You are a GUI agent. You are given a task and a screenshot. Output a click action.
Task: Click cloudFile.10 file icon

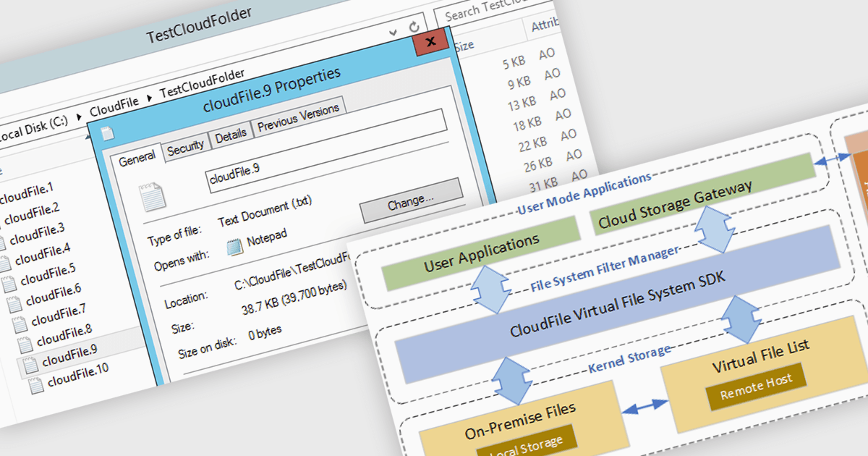36,386
